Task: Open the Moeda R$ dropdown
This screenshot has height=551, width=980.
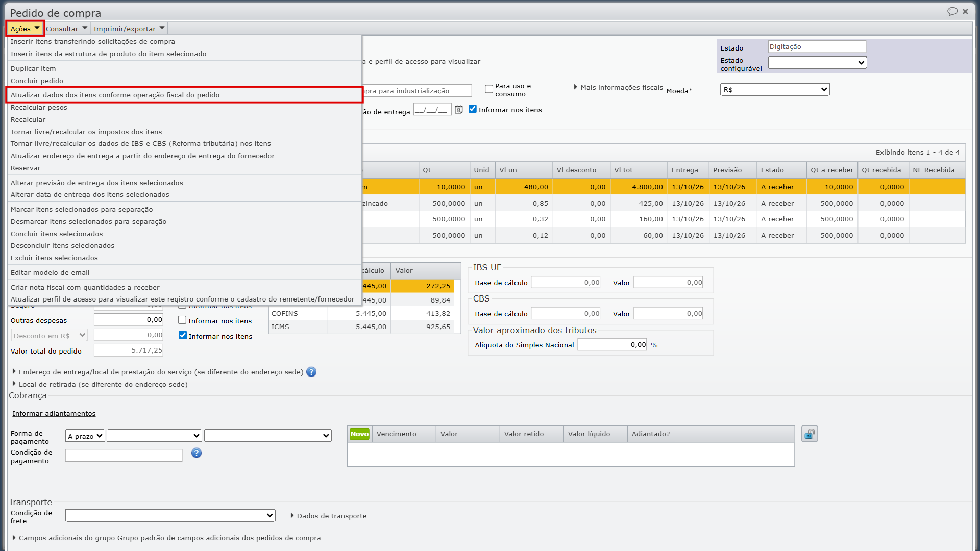Action: tap(775, 89)
